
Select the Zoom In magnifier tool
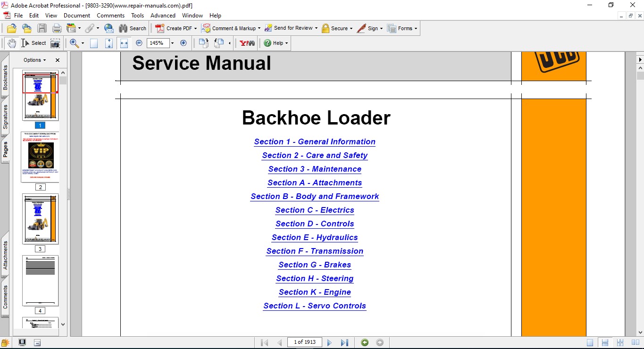click(74, 43)
